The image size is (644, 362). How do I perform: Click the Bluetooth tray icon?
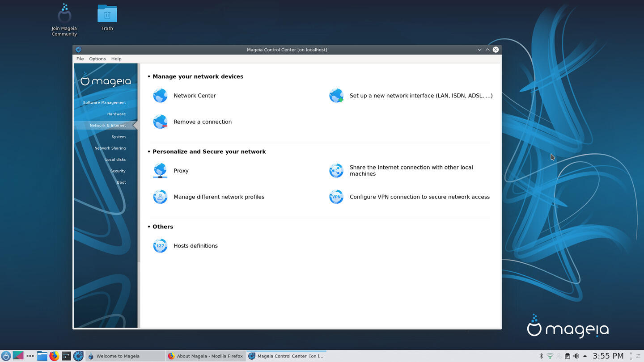coord(541,356)
